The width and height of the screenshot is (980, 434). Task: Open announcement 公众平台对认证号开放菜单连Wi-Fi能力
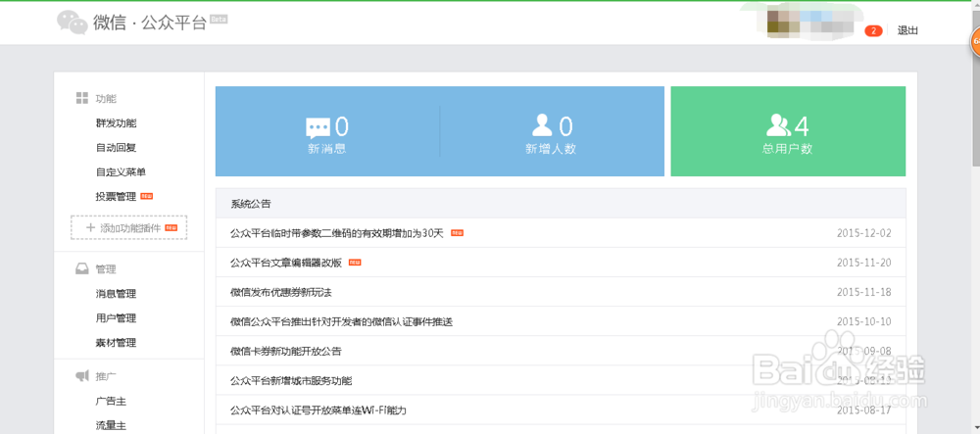click(x=318, y=410)
